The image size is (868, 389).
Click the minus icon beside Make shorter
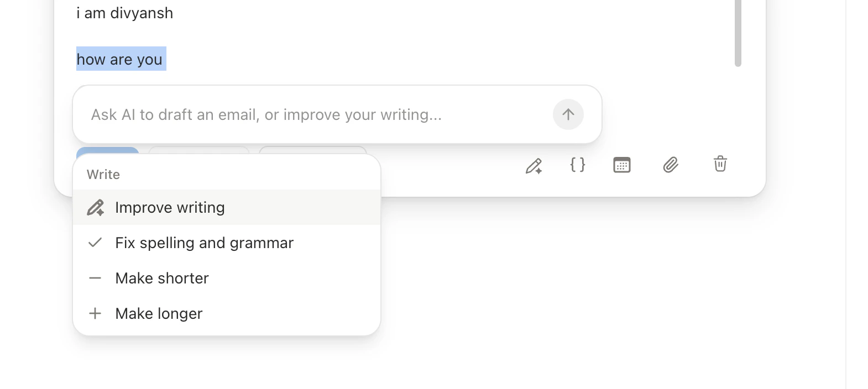coord(95,278)
